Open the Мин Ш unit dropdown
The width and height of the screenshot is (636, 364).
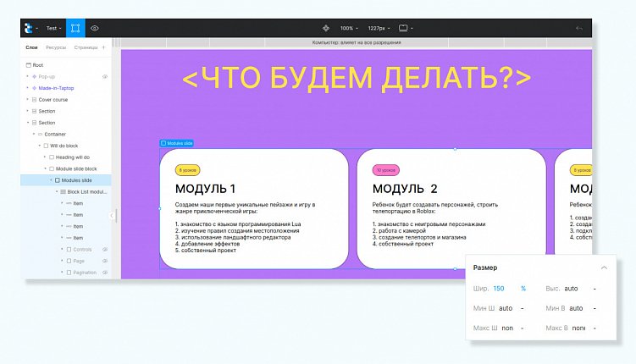coord(522,308)
